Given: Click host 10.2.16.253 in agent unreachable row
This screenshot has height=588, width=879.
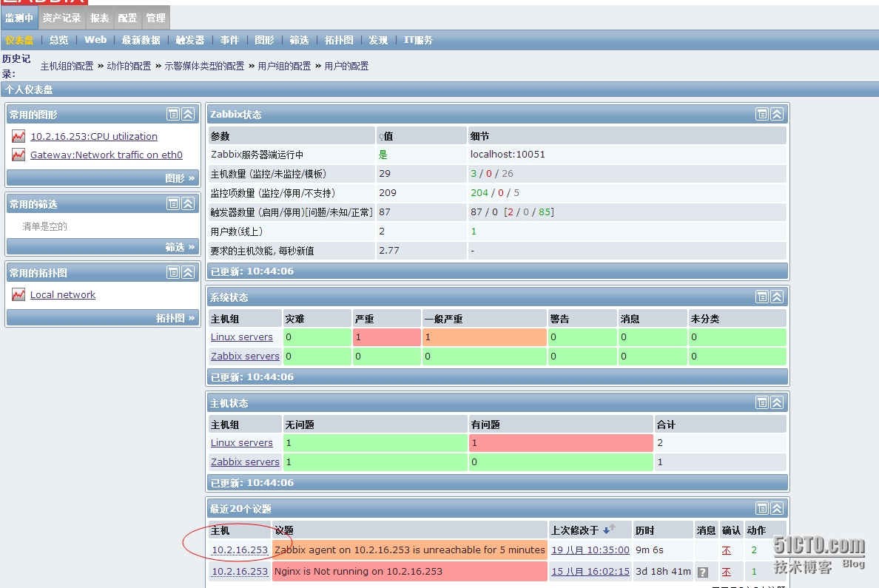Looking at the screenshot, I should coord(240,550).
